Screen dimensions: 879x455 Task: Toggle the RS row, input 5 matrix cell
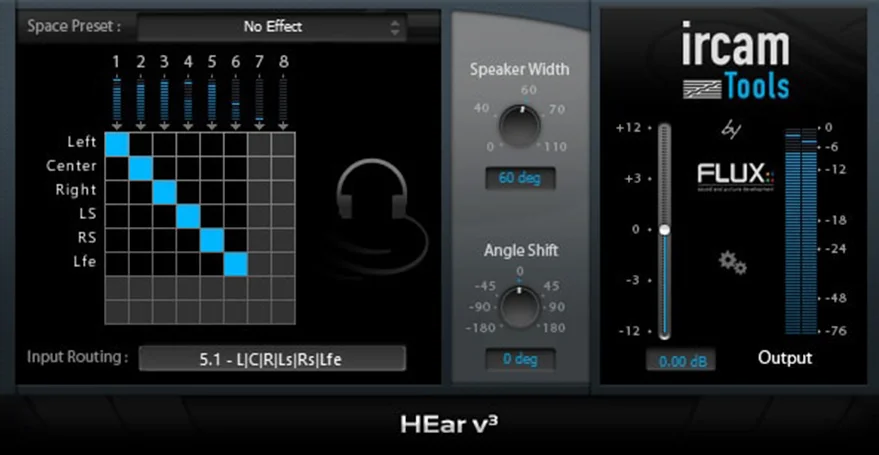[212, 240]
